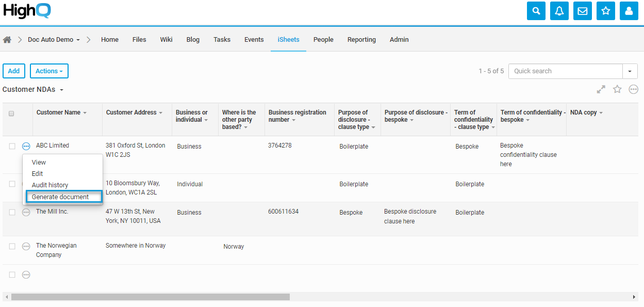Choose Generate document from context menu
Screen dimensions: 644x307
[x=60, y=197]
